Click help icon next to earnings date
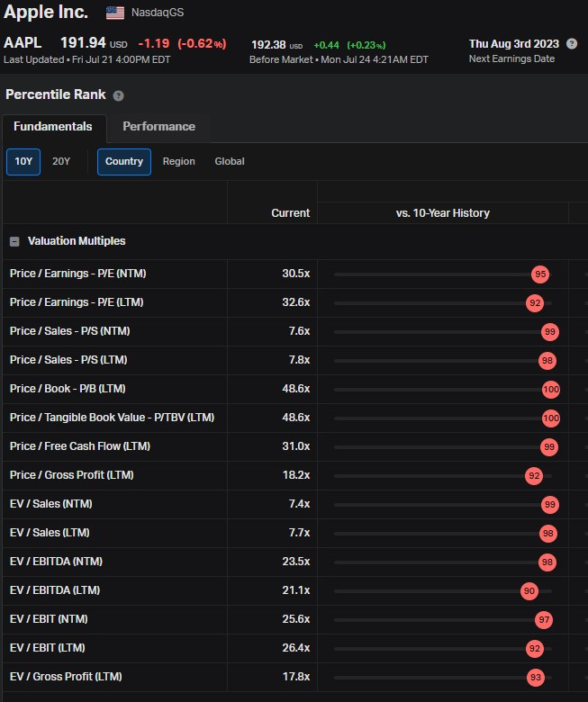The image size is (588, 702). [572, 44]
